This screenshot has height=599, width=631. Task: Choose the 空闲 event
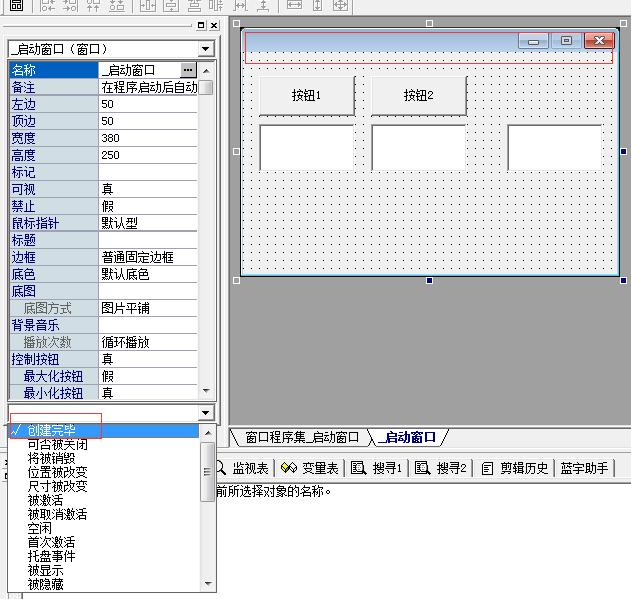[104, 528]
